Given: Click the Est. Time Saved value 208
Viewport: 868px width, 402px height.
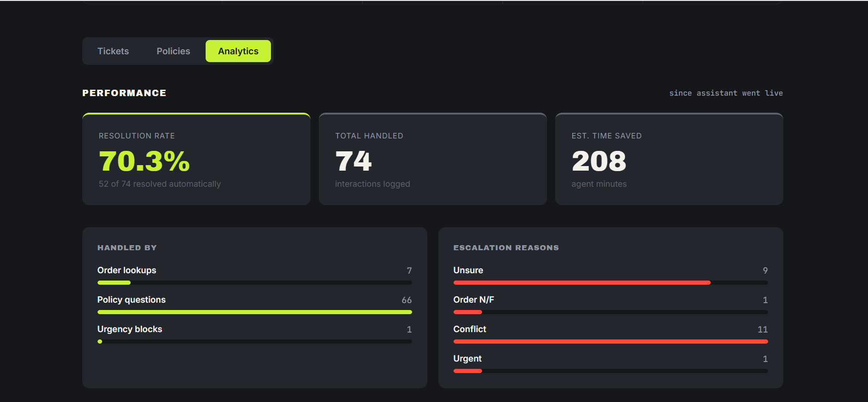Looking at the screenshot, I should point(599,161).
